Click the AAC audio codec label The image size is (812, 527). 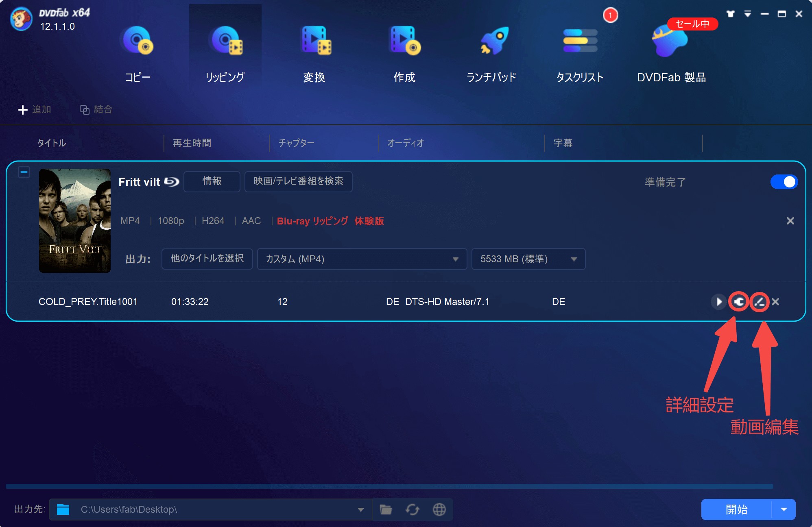tap(251, 221)
